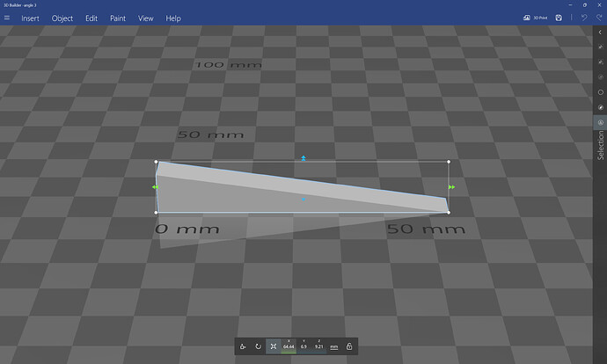Click the Save icon in top bar
Screen dimensions: 607x364
click(559, 18)
